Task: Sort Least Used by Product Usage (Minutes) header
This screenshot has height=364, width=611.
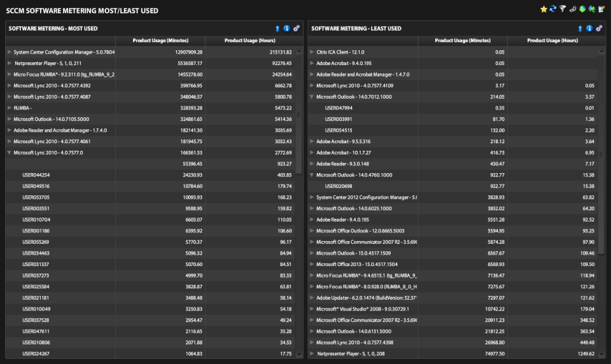Action: pyautogui.click(x=463, y=41)
